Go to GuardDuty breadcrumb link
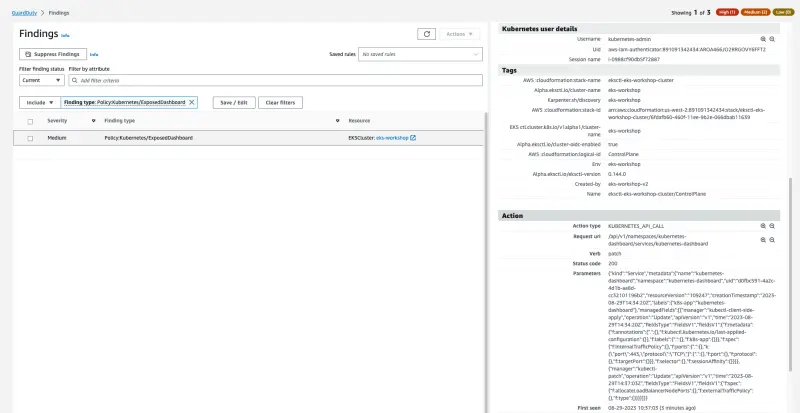This screenshot has width=800, height=413. 26,12
